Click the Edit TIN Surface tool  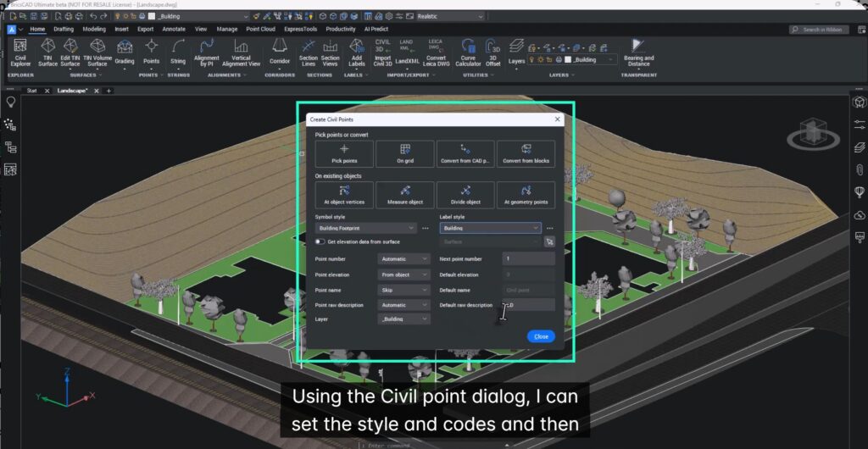(70, 53)
